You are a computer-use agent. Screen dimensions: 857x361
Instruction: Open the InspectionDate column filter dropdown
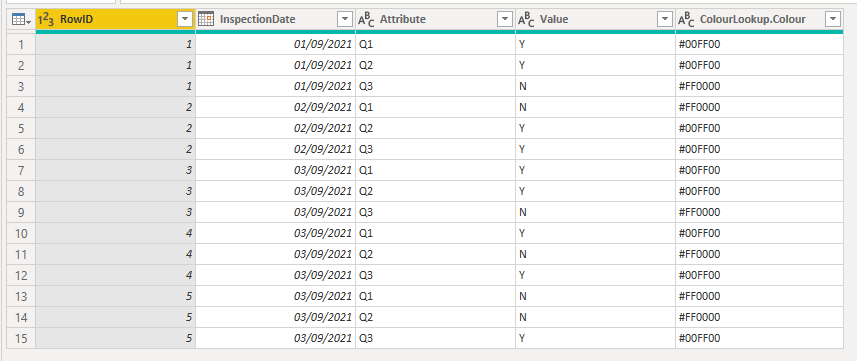[345, 20]
